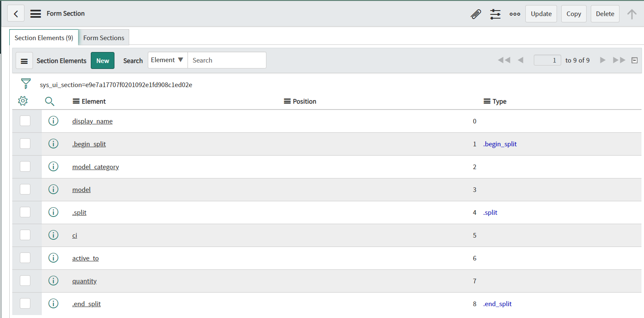Screen dimensions: 644x318
Task: Preview ci record info icon
Action: tap(53, 235)
